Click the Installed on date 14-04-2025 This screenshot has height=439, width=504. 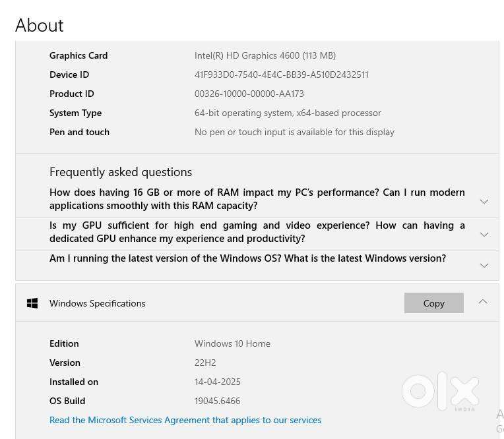217,382
